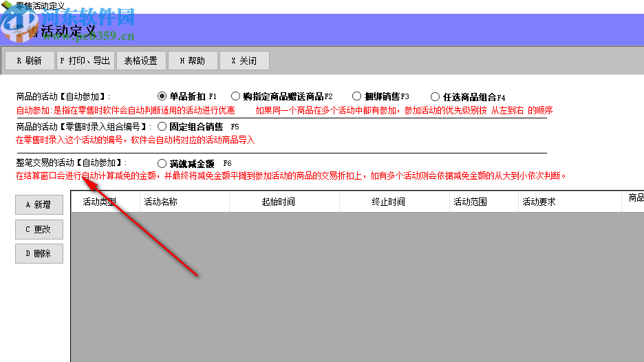
Task: Click the 活动名称 column header
Action: click(x=185, y=202)
